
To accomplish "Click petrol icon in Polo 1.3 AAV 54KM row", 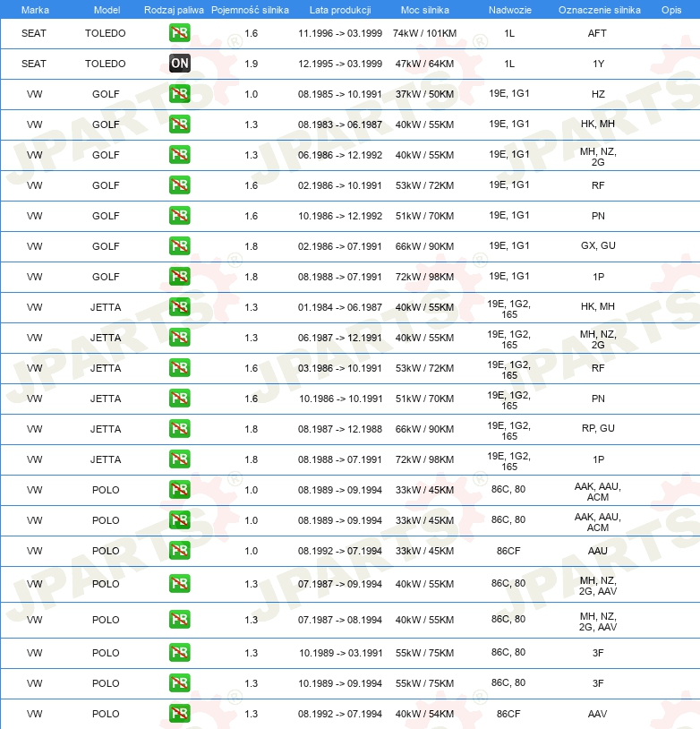I will point(179,714).
